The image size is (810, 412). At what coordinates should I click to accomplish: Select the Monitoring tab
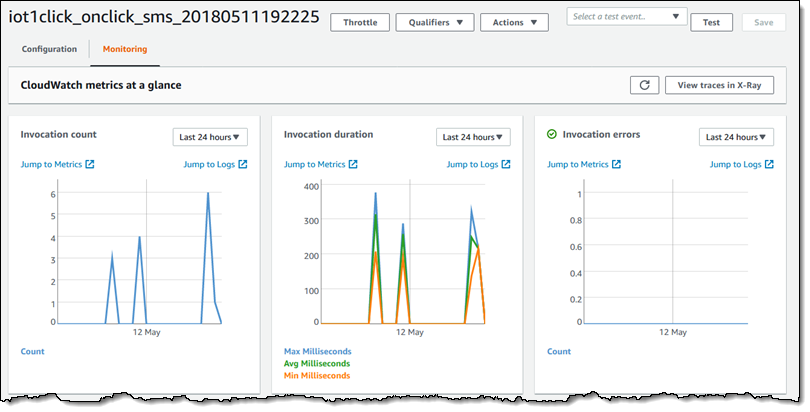(x=124, y=49)
